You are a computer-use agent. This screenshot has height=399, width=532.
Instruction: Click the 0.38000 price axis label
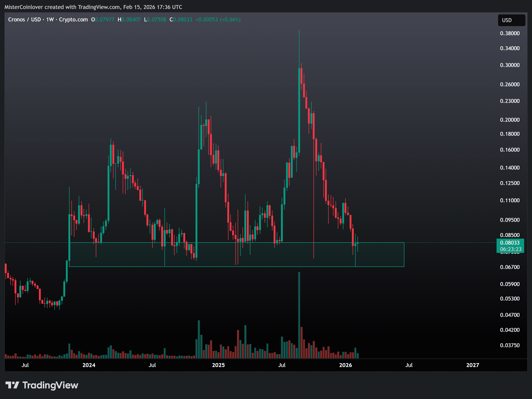coord(510,33)
